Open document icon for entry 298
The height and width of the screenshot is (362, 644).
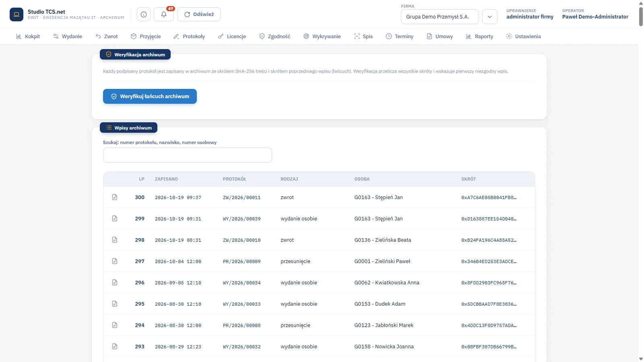tap(115, 240)
